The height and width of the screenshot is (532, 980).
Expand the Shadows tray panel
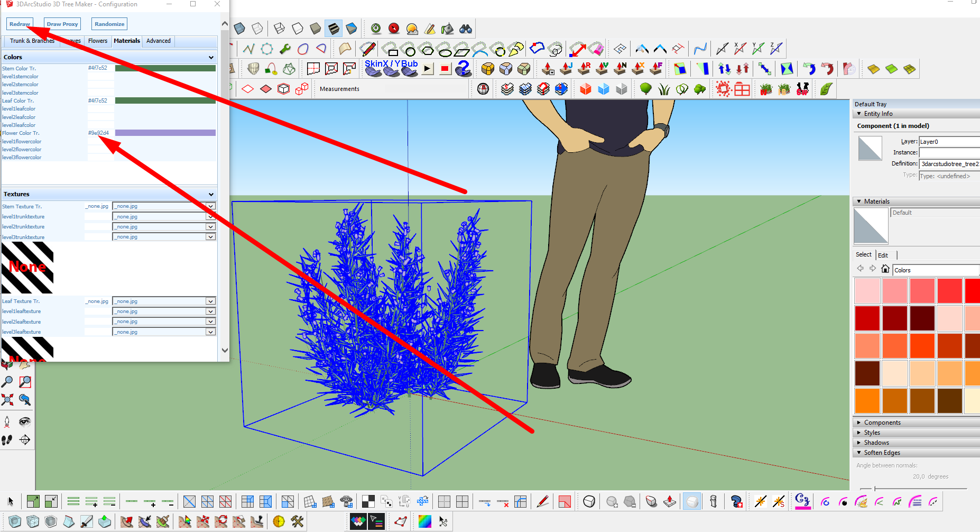[876, 443]
